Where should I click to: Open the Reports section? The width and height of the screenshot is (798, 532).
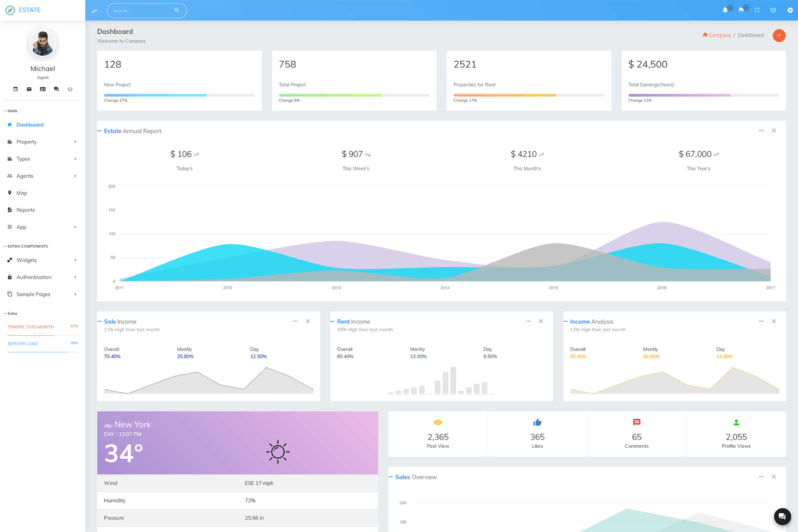click(x=25, y=210)
